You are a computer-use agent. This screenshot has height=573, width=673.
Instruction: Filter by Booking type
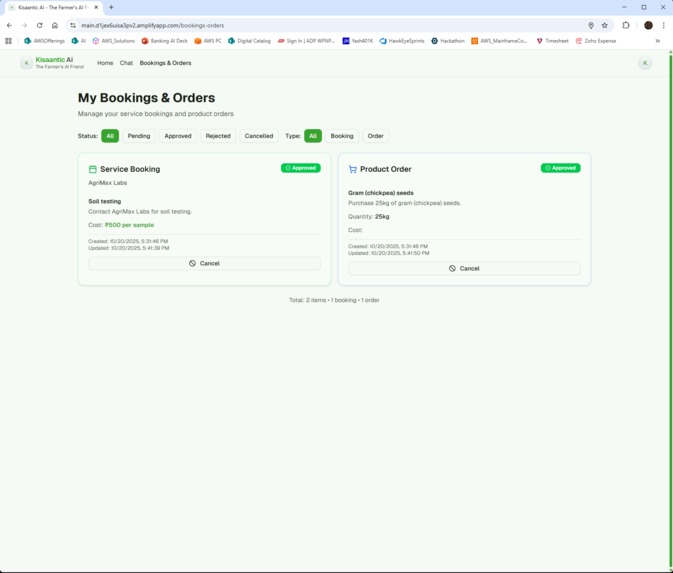342,136
